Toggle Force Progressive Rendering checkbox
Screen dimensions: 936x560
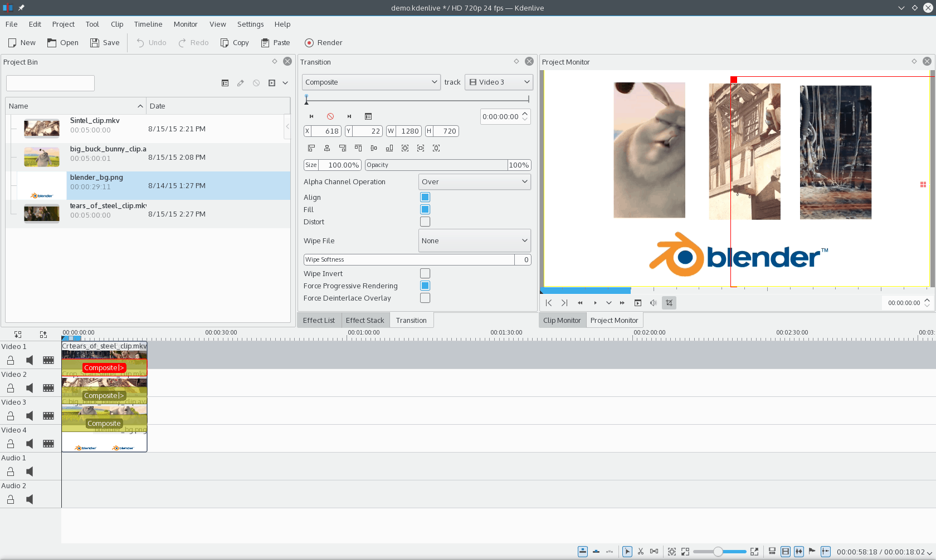[x=425, y=286]
